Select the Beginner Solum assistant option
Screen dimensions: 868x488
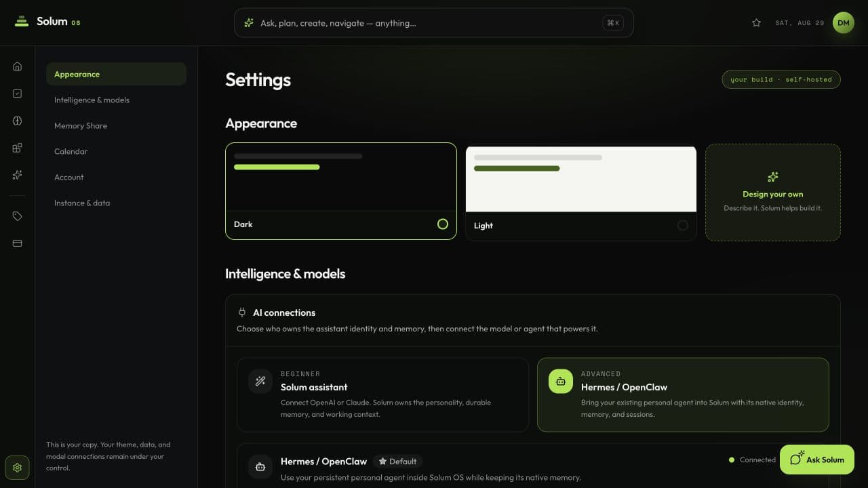coord(382,395)
